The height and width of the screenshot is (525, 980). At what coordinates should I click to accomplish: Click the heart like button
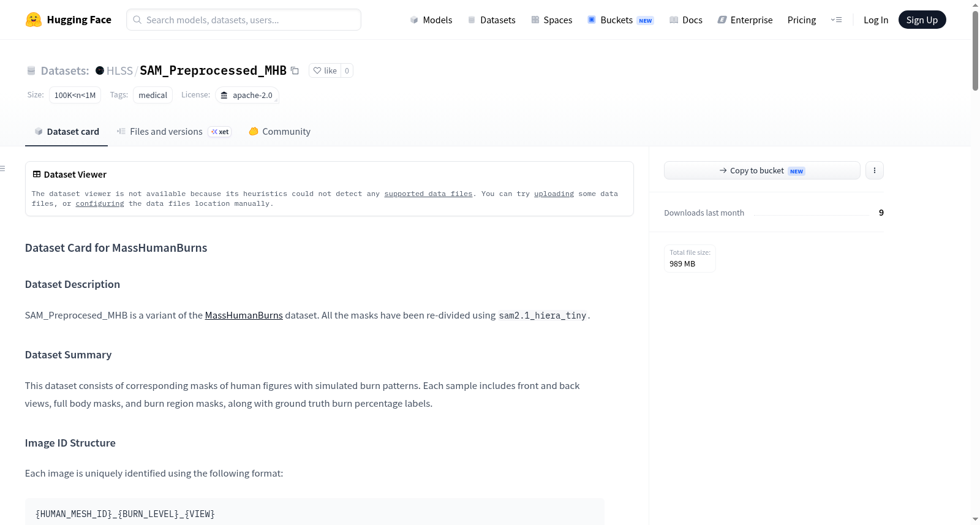click(325, 70)
